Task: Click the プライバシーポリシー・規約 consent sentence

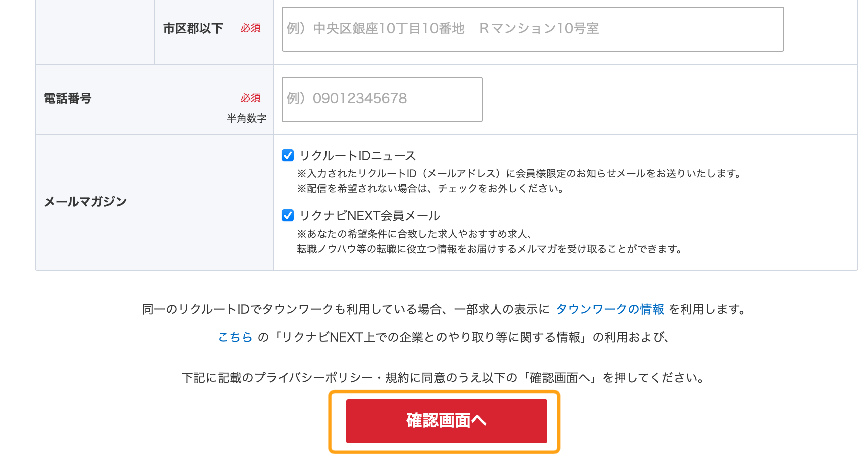Action: tap(444, 378)
